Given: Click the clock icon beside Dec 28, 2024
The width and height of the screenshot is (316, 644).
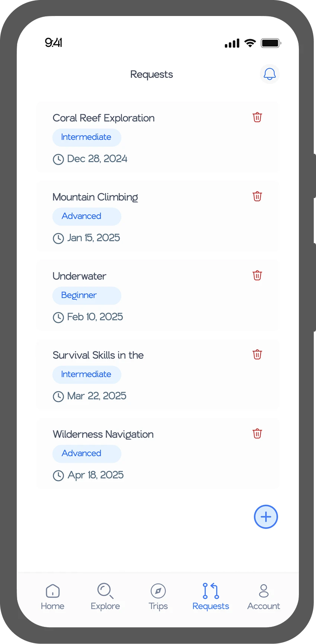Looking at the screenshot, I should [x=58, y=159].
